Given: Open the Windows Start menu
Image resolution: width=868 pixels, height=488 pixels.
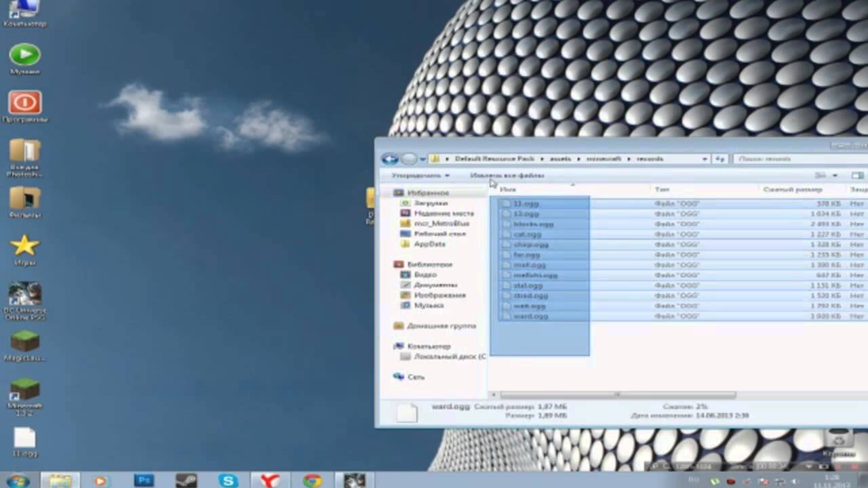Looking at the screenshot, I should coord(16,481).
